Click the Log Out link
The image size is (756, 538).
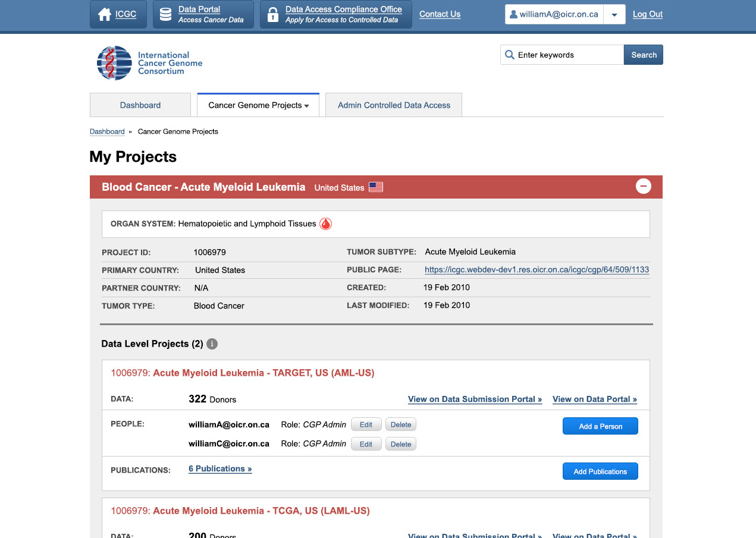(647, 14)
